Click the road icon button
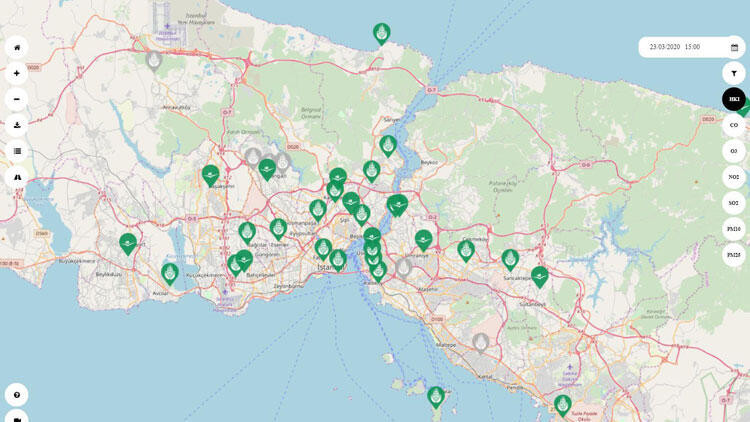Image resolution: width=750 pixels, height=422 pixels. pos(16,177)
